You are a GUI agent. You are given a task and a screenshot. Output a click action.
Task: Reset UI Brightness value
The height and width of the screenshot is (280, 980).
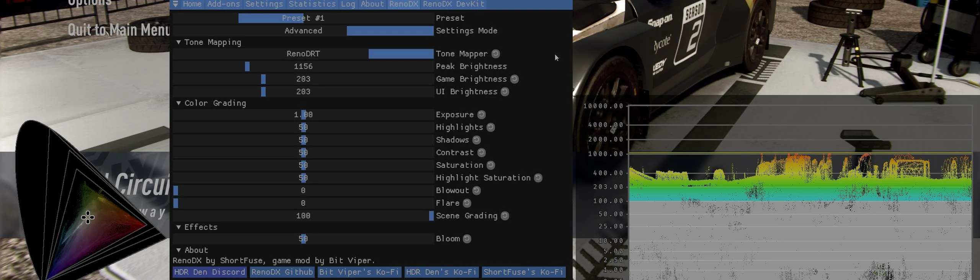(505, 92)
